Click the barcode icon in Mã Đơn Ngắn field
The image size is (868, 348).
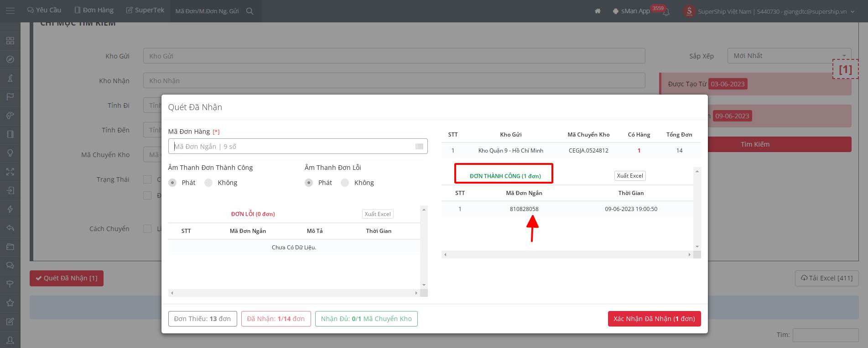pos(419,146)
